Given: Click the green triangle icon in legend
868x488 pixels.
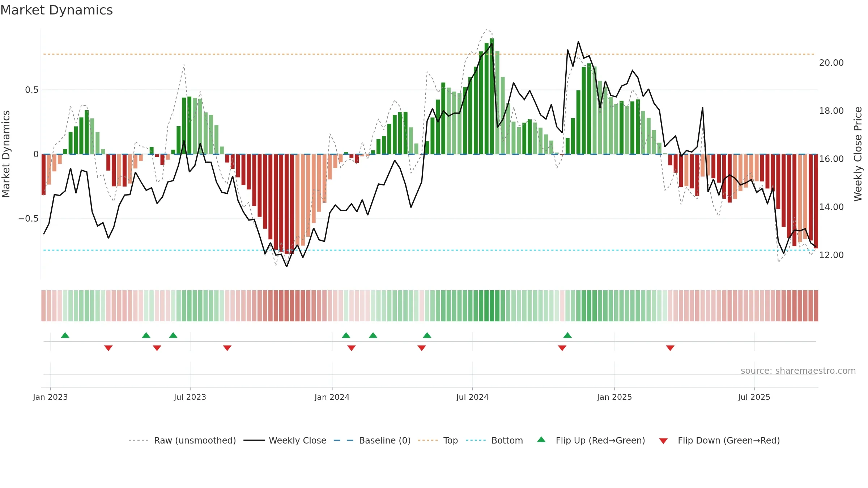Looking at the screenshot, I should coord(541,440).
